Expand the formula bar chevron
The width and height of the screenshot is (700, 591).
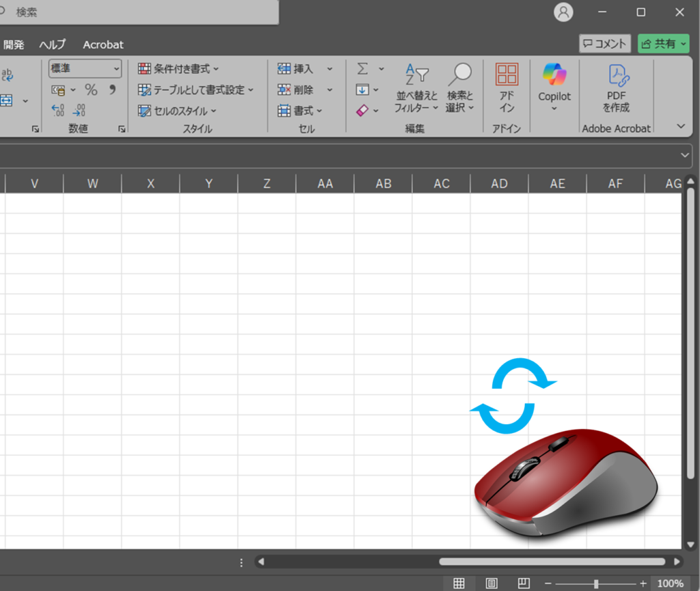(x=686, y=155)
